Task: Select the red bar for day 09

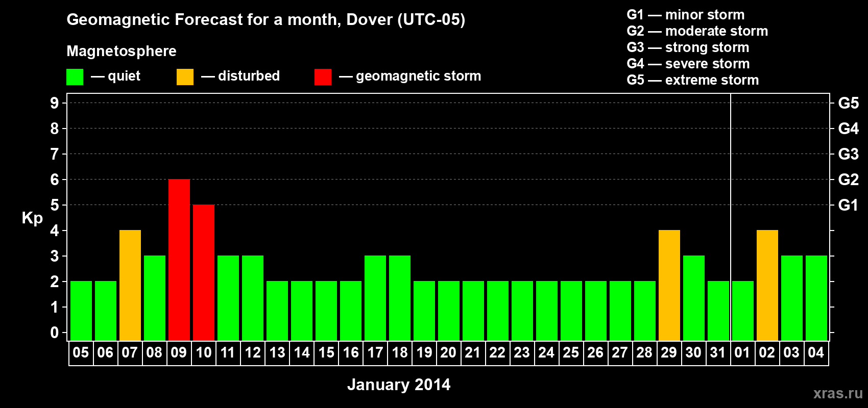Action: point(179,260)
